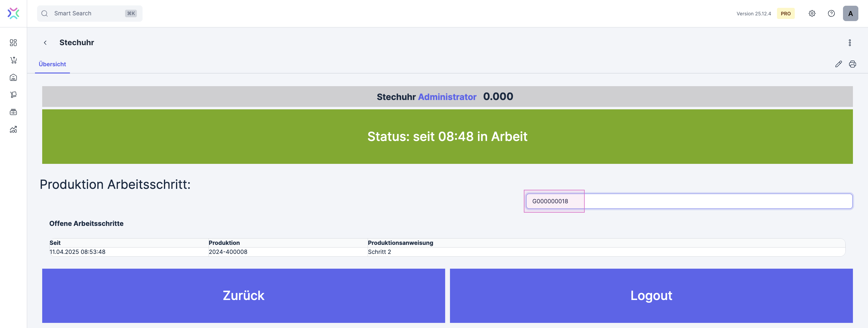The image size is (868, 328).
Task: Open the dashboard grid icon in sidebar
Action: (13, 43)
